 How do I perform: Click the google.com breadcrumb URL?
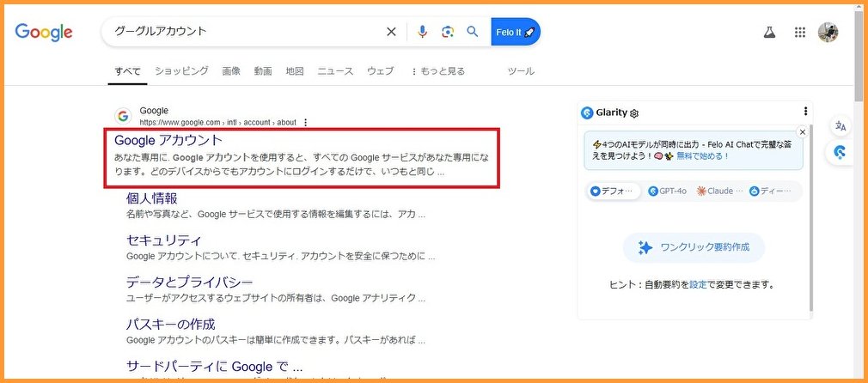[x=217, y=122]
